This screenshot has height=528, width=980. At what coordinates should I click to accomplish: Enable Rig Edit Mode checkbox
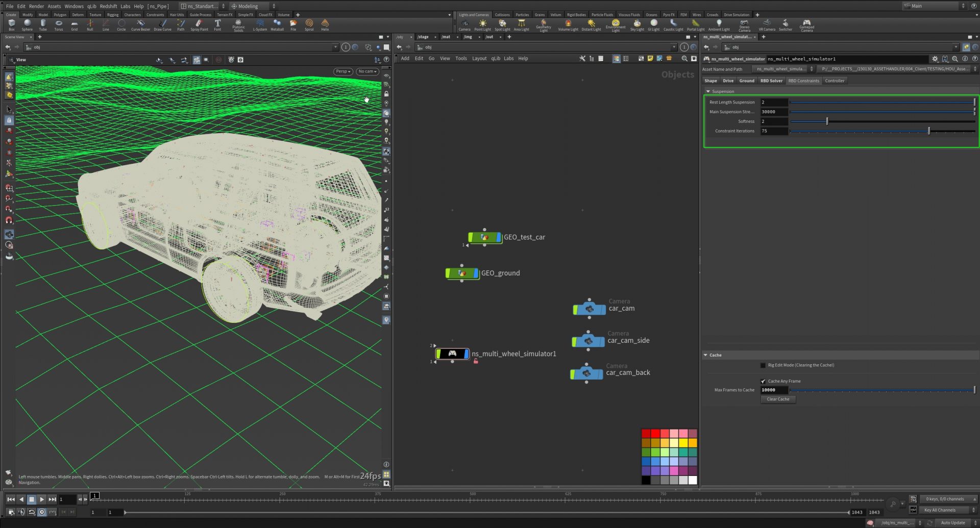click(x=763, y=365)
